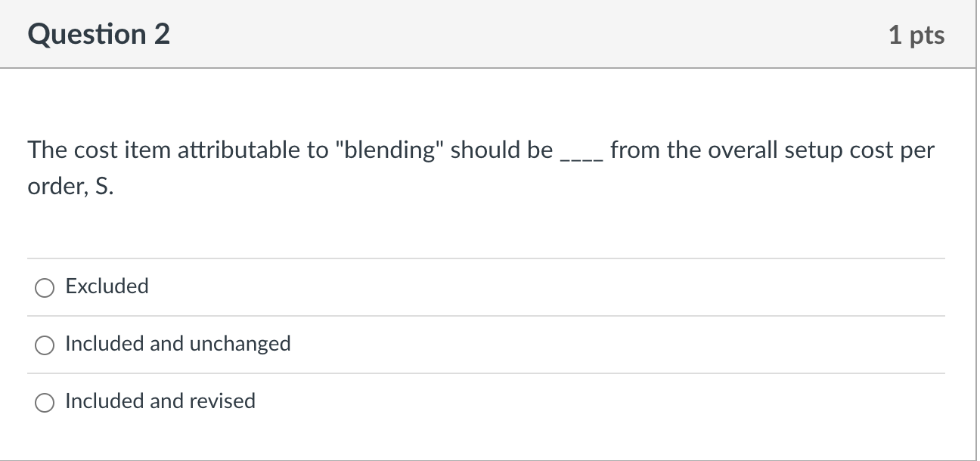The width and height of the screenshot is (980, 461).
Task: Click the bottom answer choice circle
Action: [44, 401]
